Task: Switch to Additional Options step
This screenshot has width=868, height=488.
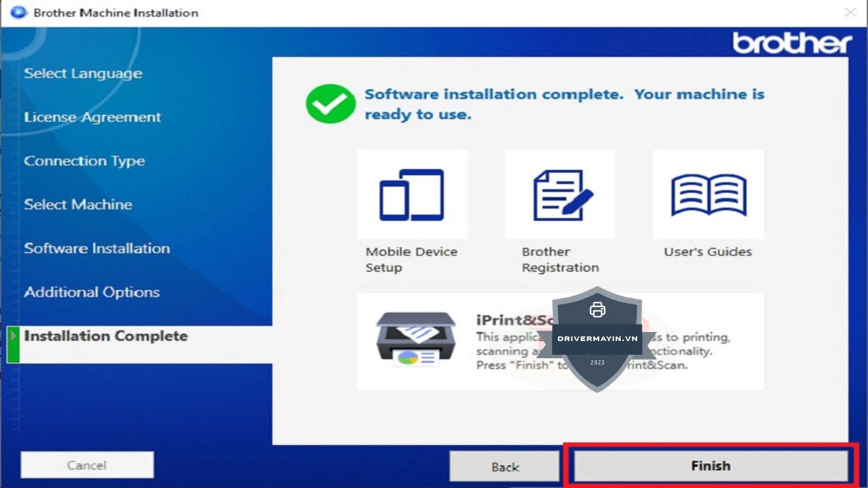Action: click(92, 293)
